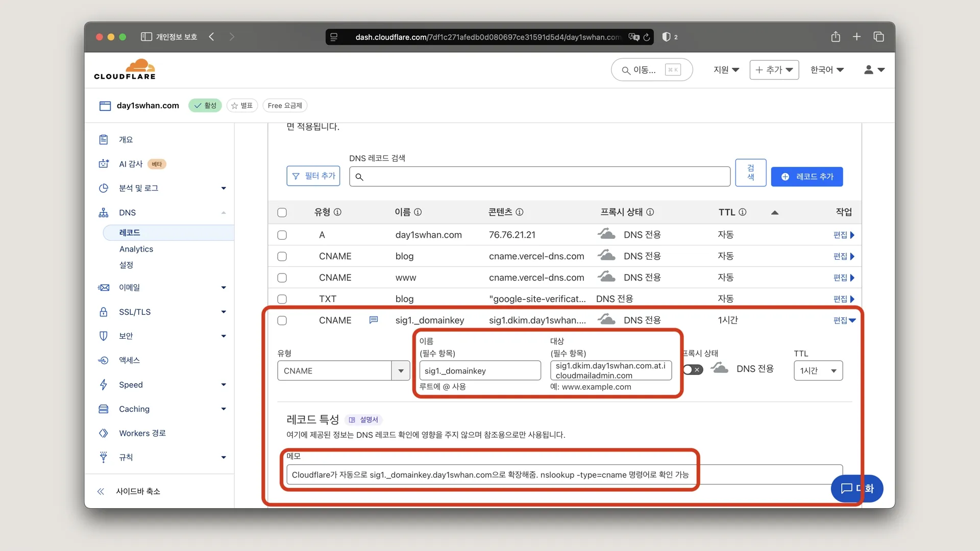980x551 pixels.
Task: Click the Safari share icon
Action: click(x=836, y=37)
